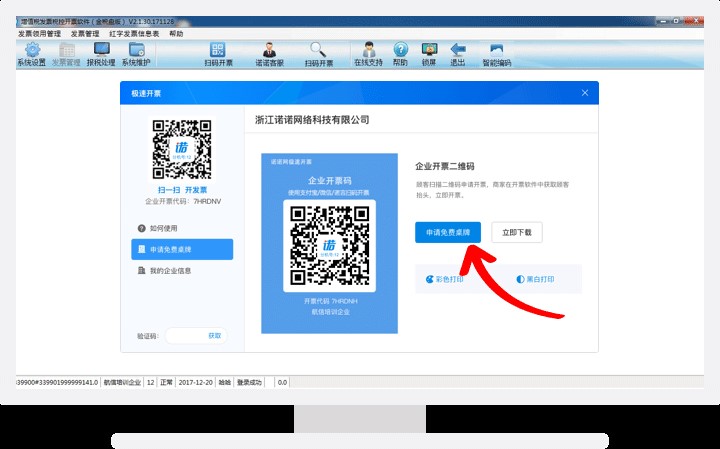Open 报税处理 monitor icon
The image size is (720, 449).
pos(101,50)
